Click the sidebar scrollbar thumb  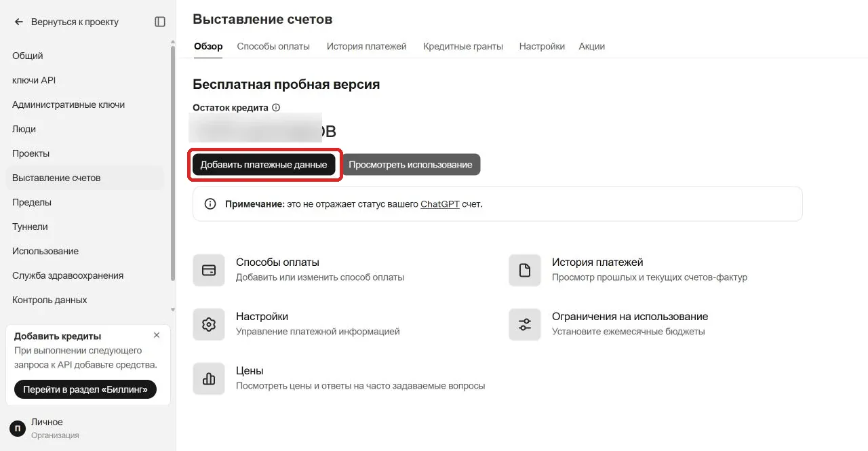coord(173,163)
